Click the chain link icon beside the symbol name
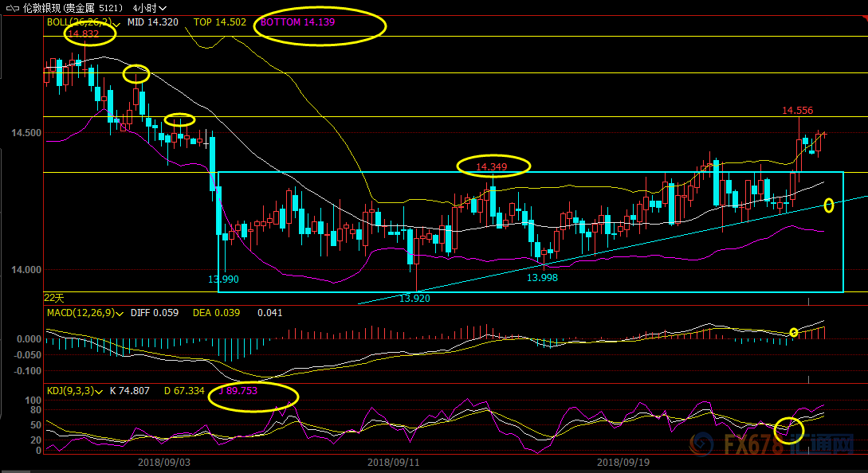This screenshot has height=473, width=868. pos(13,8)
